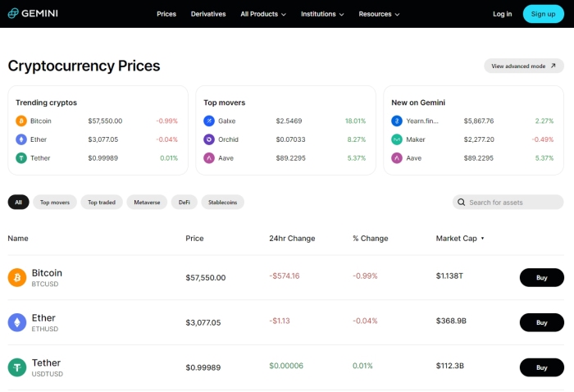Click the Ether icon in the price table

[17, 322]
